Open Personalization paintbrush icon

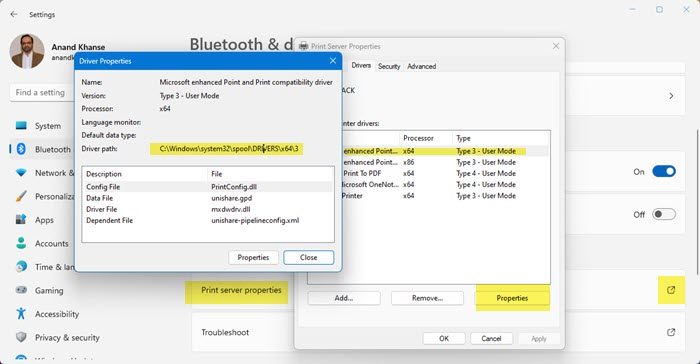21,196
